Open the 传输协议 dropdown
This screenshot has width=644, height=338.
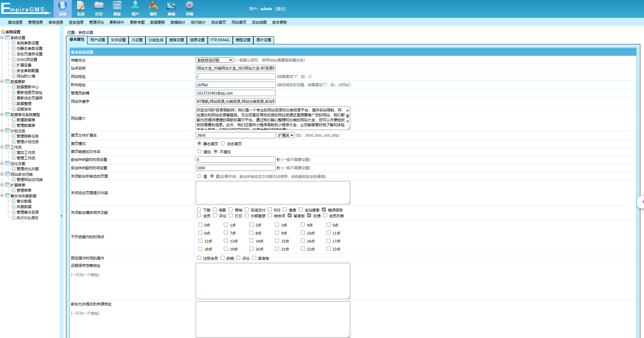click(214, 60)
